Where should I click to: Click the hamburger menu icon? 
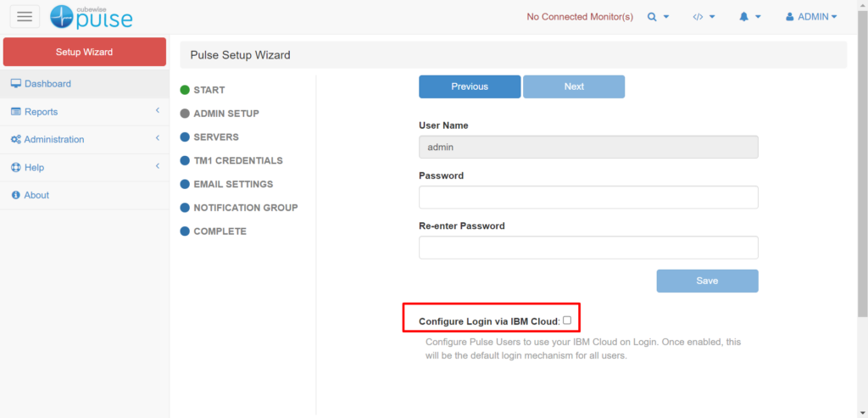25,16
